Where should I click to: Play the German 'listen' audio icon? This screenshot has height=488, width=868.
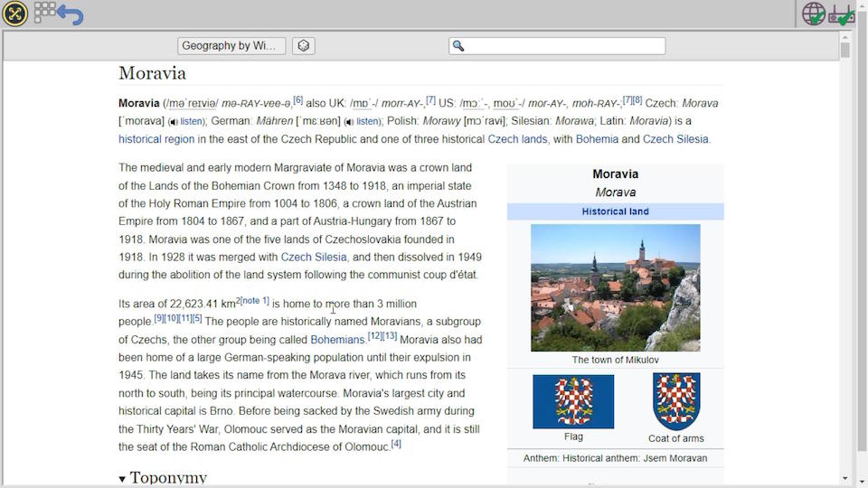tap(349, 122)
